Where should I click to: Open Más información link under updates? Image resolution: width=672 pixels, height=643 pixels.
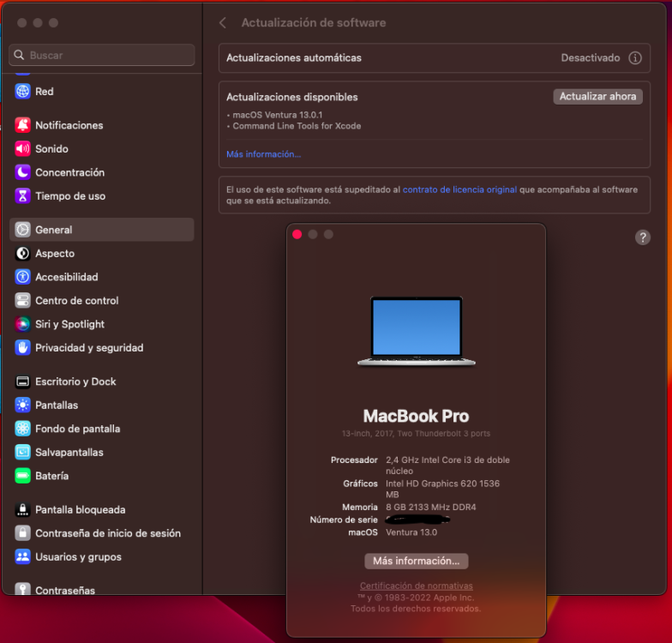[x=264, y=154]
